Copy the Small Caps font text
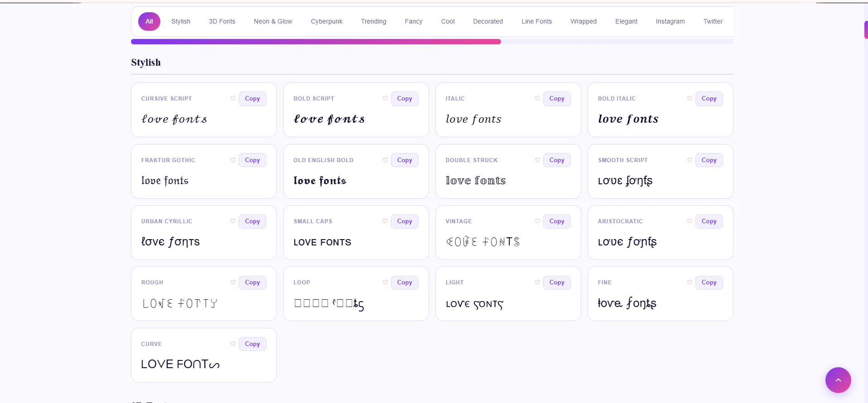The width and height of the screenshot is (868, 403). (405, 221)
